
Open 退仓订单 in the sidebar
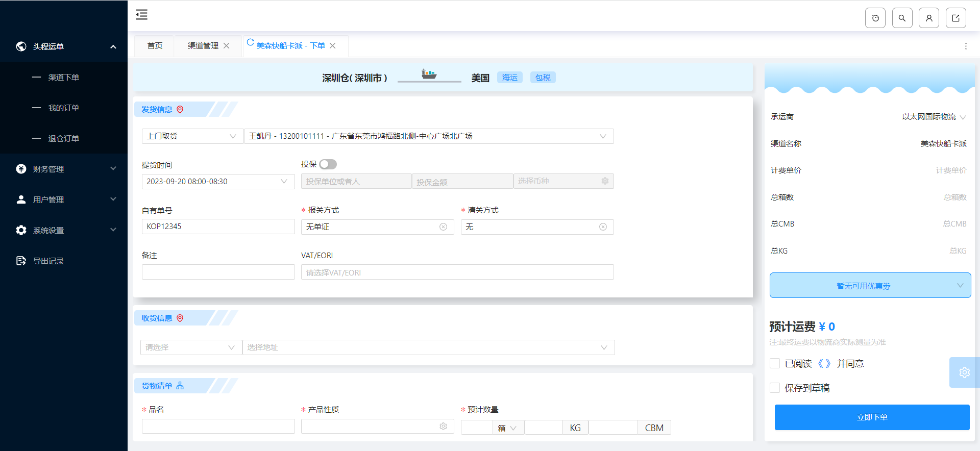click(64, 138)
